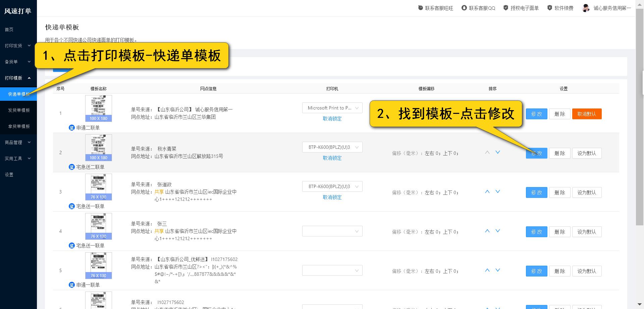644x309 pixels.
Task: Click the 菜 icon beside 宅急送二联单
Action: (71, 167)
